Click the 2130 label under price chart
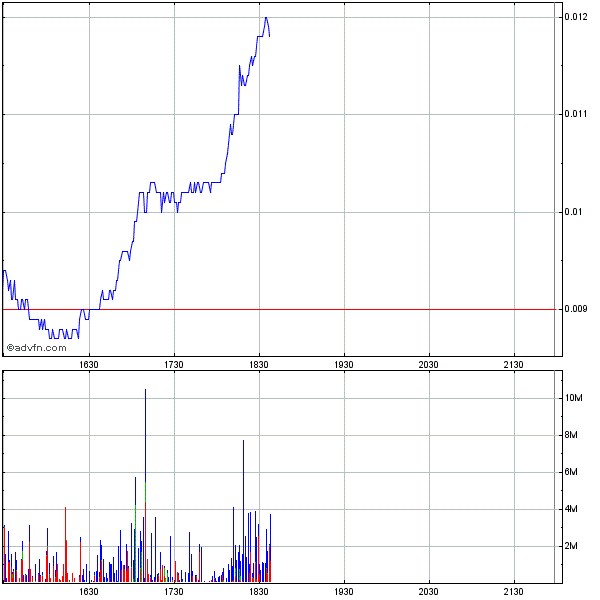This screenshot has width=600, height=600. 514,365
